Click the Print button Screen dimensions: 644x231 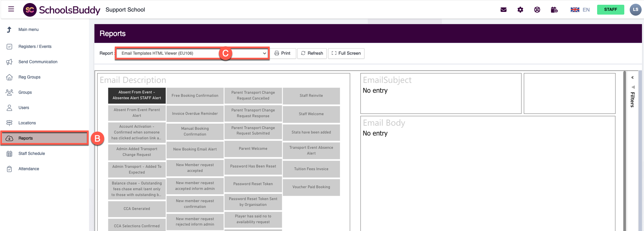283,53
